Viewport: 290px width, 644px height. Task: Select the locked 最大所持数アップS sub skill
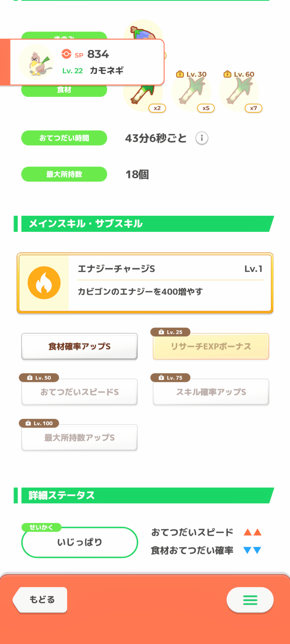(x=80, y=438)
